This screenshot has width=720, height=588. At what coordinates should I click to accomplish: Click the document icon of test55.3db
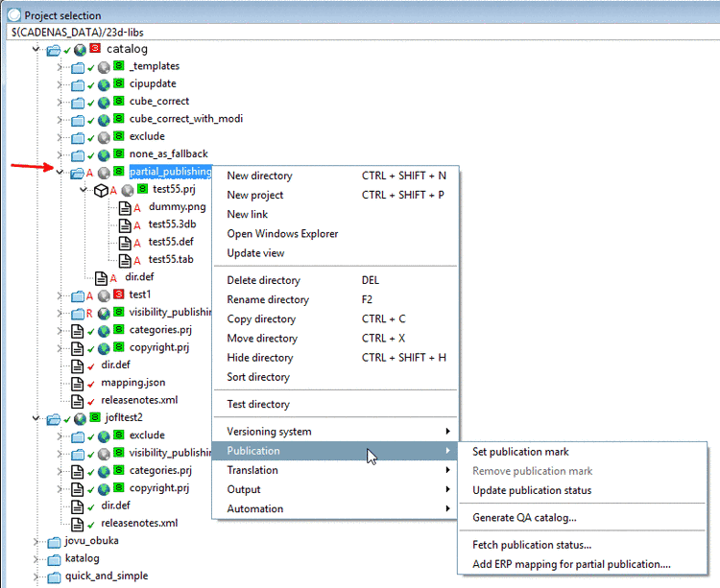pos(125,225)
